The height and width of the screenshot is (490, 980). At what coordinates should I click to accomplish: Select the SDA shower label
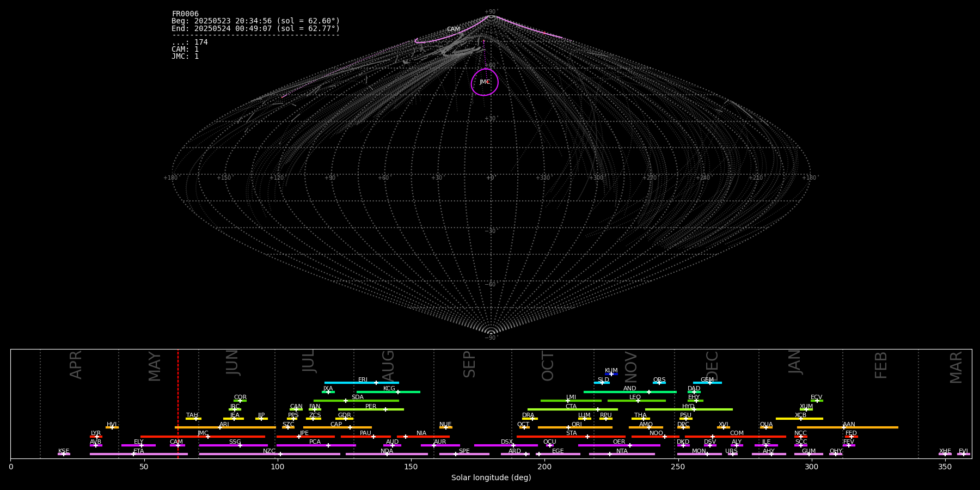point(358,397)
